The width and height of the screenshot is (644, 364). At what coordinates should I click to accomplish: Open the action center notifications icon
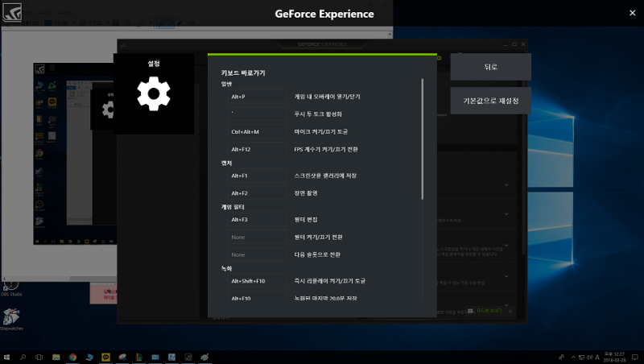pos(635,357)
